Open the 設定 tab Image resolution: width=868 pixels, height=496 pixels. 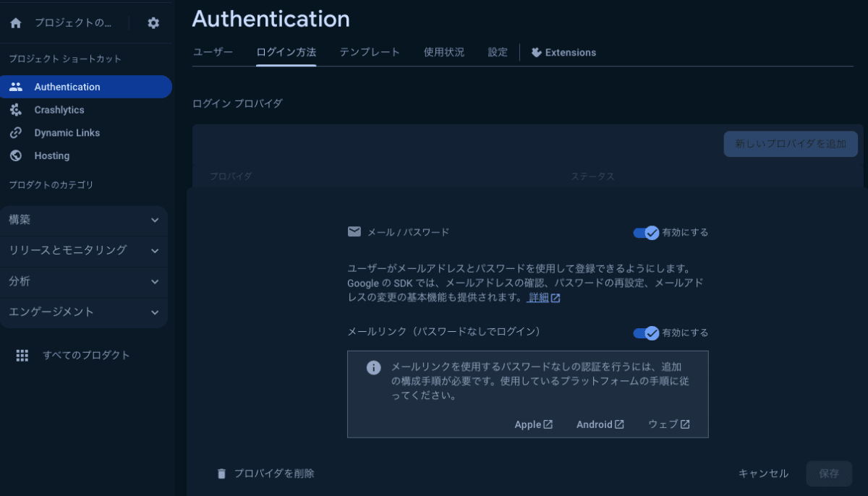[x=498, y=52]
